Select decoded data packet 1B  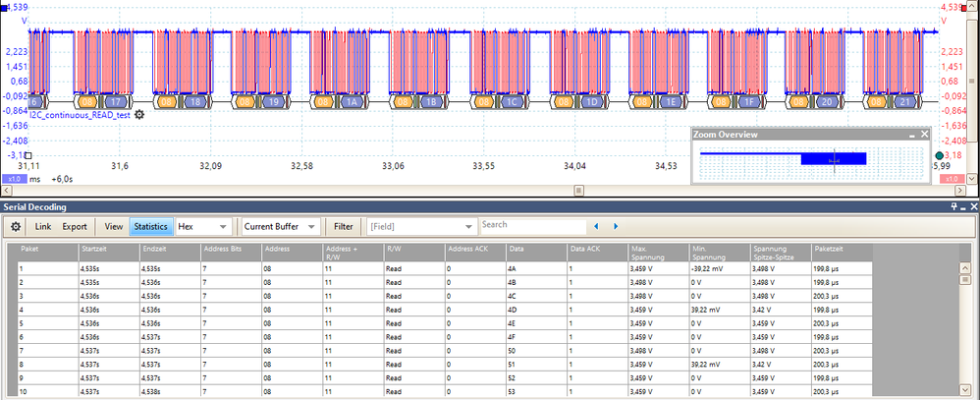pos(431,101)
